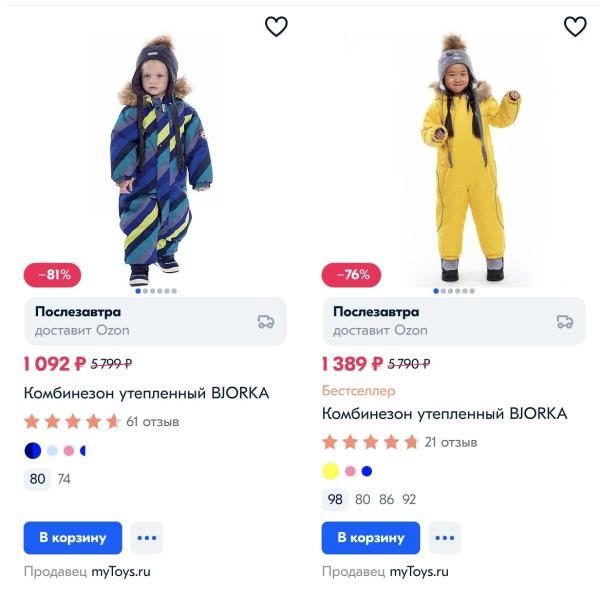Image resolution: width=600 pixels, height=615 pixels.
Task: Add the 1 389 ₽ jumpsuit to cart
Action: pyautogui.click(x=371, y=538)
